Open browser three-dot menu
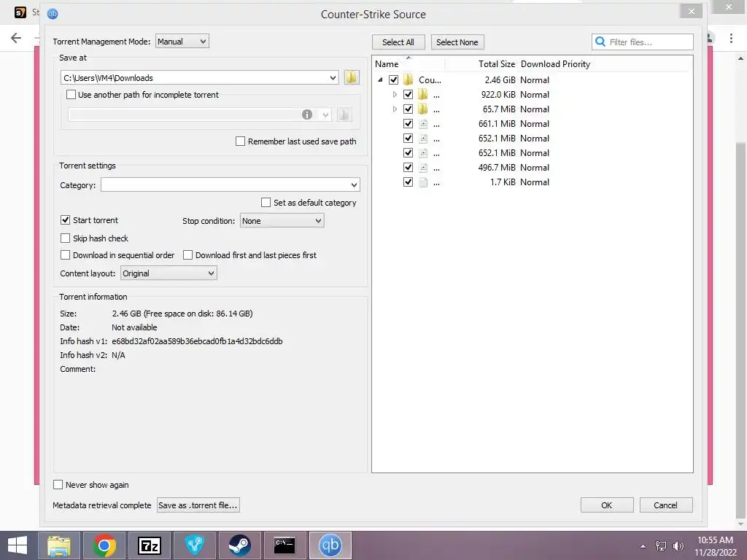 pyautogui.click(x=731, y=38)
